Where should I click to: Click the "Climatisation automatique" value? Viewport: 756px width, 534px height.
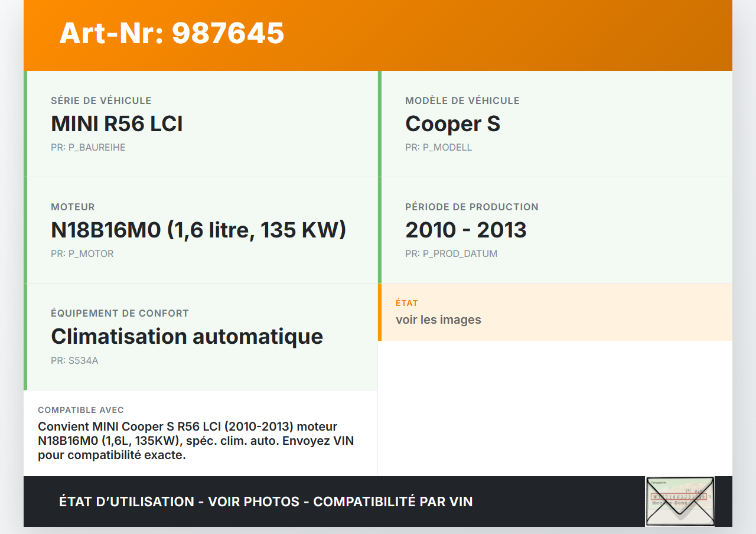[x=187, y=336]
